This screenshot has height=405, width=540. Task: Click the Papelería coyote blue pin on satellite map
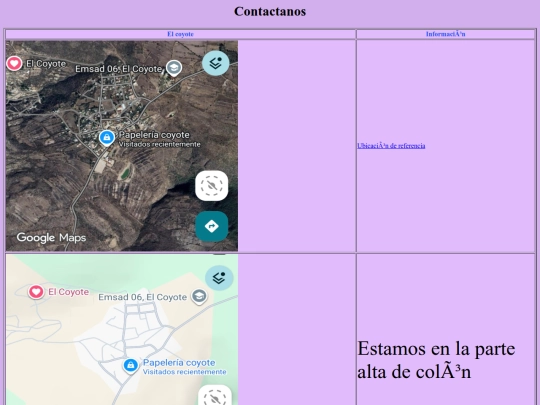(107, 138)
